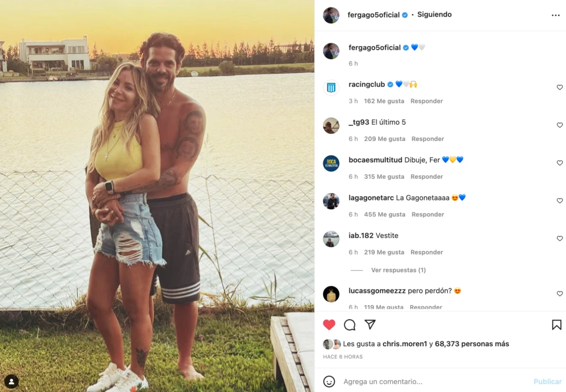The width and height of the screenshot is (566, 392).
Task: Like the bocaesmultitud comment heart
Action: [x=559, y=163]
